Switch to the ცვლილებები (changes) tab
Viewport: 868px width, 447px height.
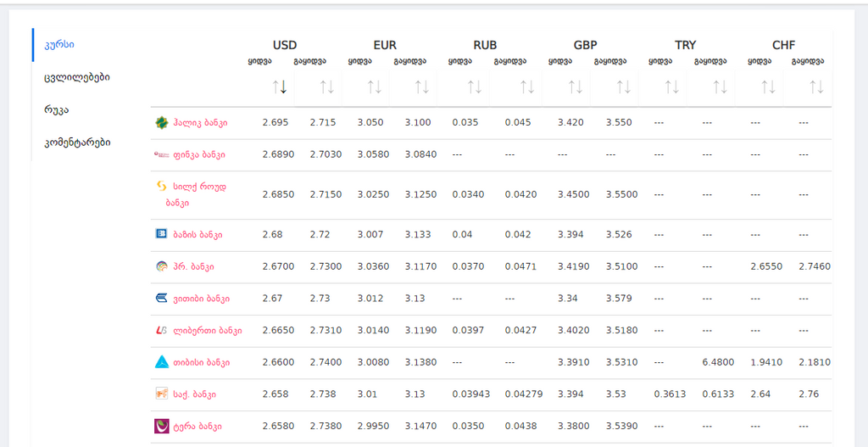click(x=77, y=77)
